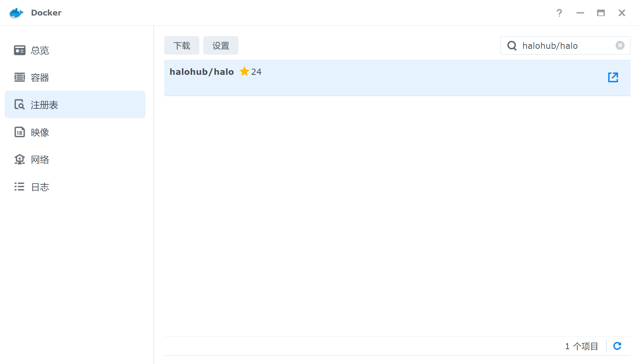Click the 1 个项目 item count text
638x364 pixels.
[582, 346]
